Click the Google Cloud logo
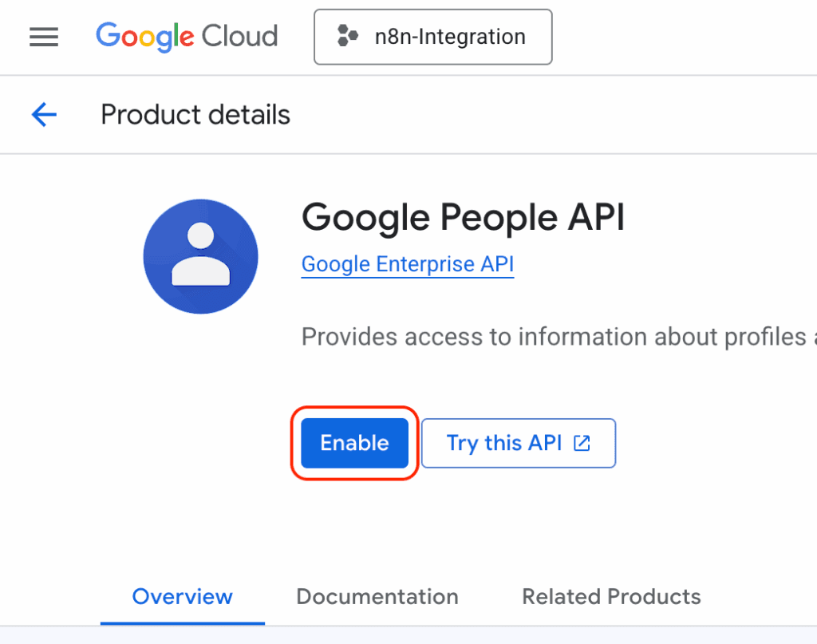 (186, 37)
